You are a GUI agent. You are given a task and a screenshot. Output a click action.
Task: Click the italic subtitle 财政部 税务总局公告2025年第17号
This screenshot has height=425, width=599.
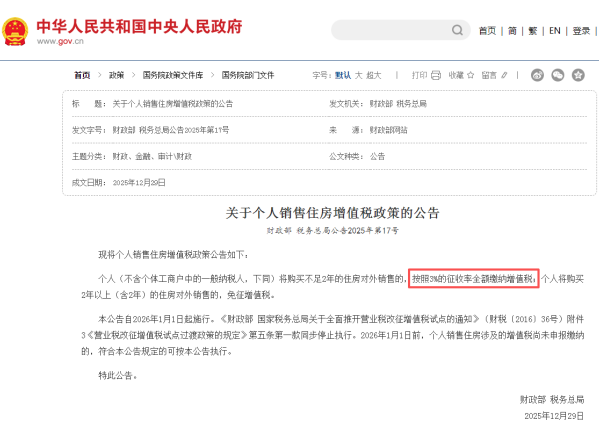coord(332,230)
